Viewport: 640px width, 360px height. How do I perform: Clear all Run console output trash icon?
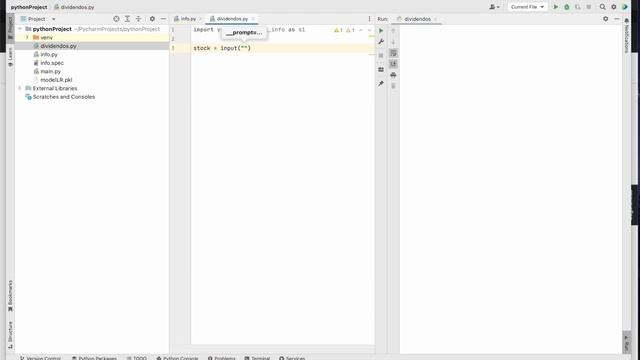pos(393,86)
